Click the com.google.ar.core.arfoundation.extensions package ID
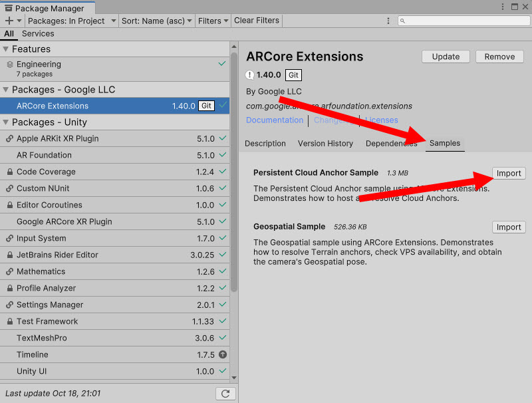Image resolution: width=532 pixels, height=403 pixels. [329, 106]
